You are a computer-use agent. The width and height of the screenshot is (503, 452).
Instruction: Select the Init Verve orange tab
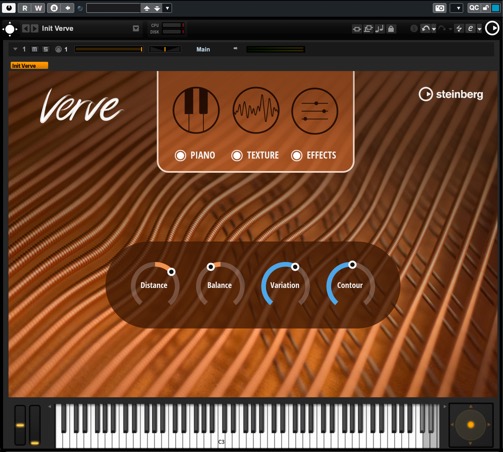29,66
